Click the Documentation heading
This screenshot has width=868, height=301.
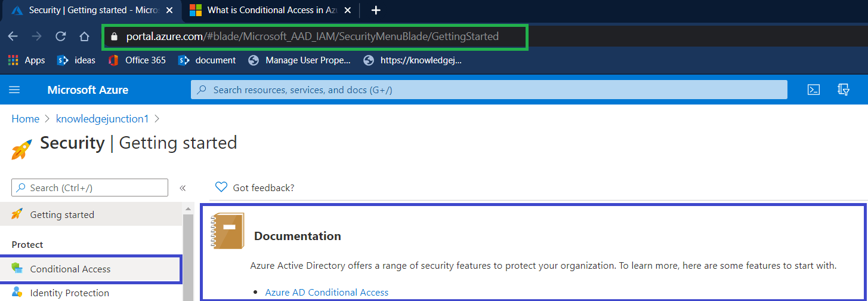pyautogui.click(x=298, y=236)
